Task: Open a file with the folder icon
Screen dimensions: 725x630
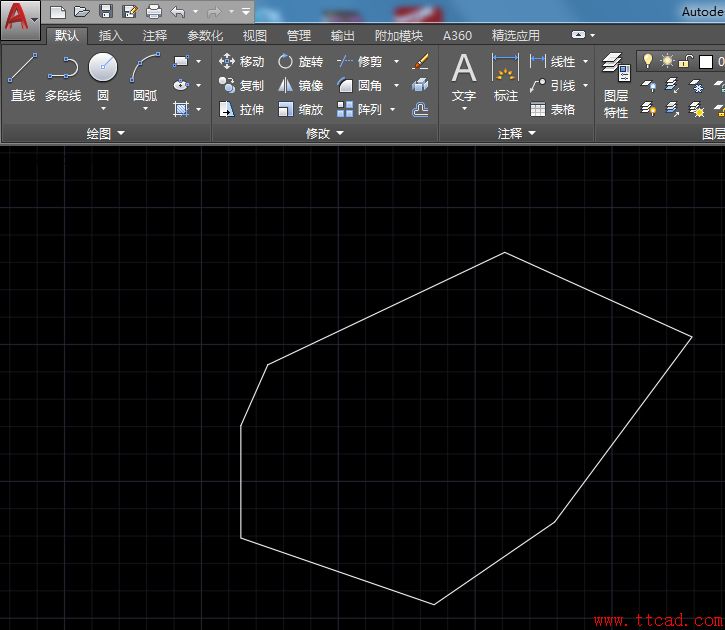Action: [82, 12]
